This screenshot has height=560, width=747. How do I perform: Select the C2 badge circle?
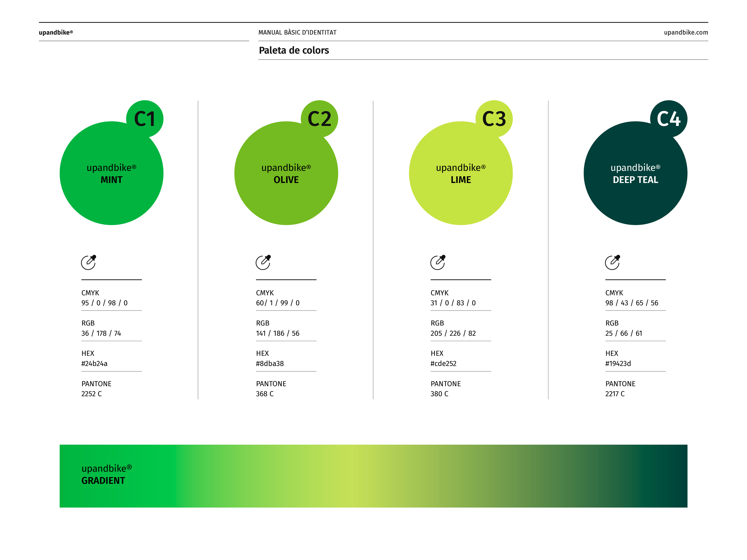click(x=319, y=119)
